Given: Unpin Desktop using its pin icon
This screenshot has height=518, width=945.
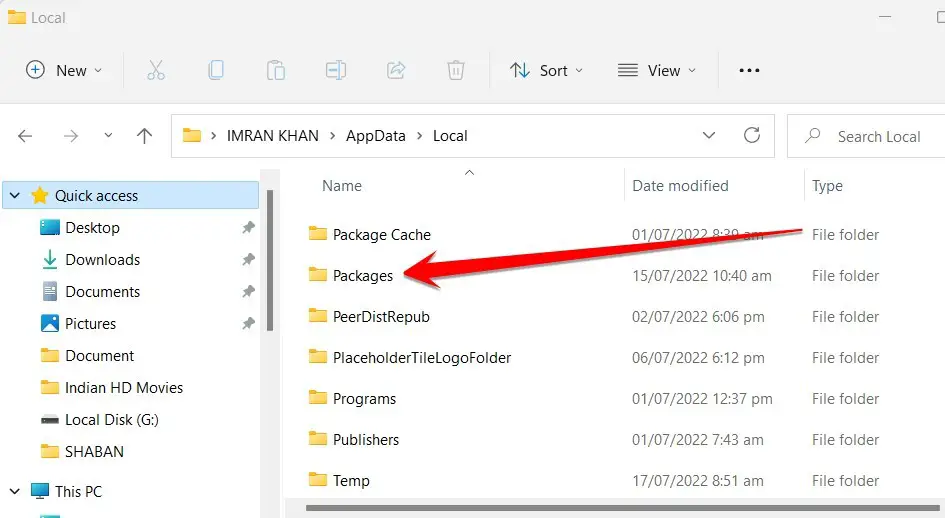Looking at the screenshot, I should 248,227.
